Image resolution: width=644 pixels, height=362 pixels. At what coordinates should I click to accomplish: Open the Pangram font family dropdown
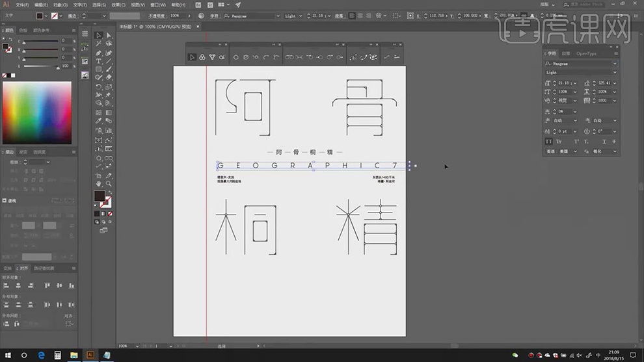615,64
